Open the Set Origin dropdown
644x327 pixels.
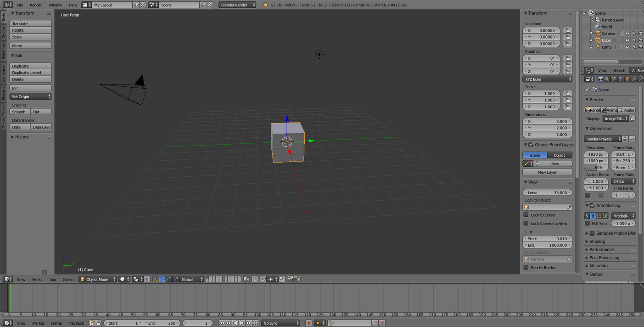point(30,96)
